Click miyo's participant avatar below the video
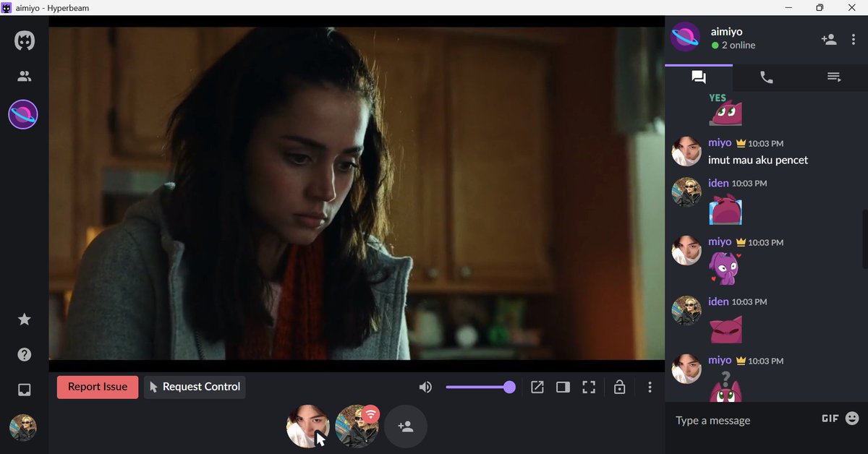The height and width of the screenshot is (454, 868). coord(308,426)
